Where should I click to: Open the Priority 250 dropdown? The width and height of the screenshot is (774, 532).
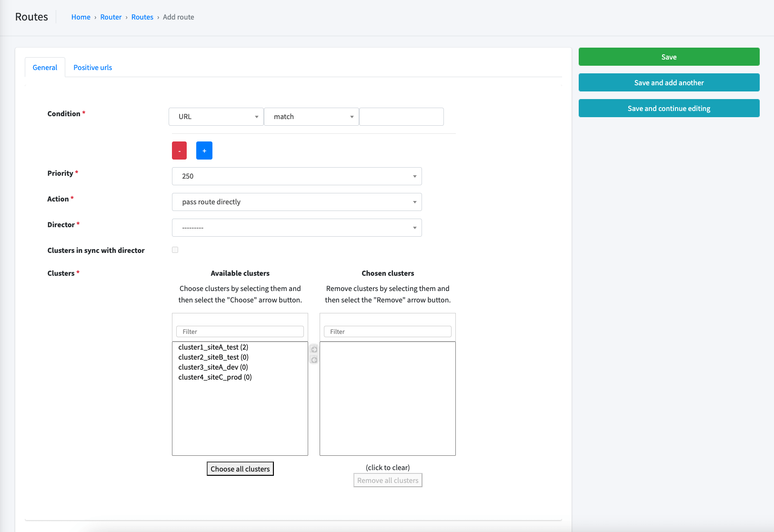[297, 176]
